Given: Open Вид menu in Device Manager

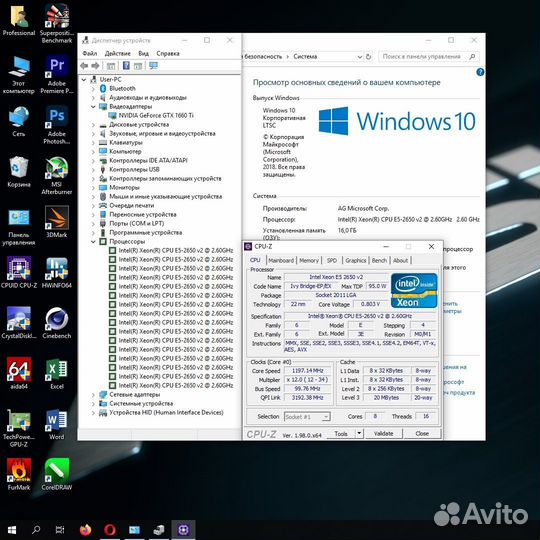Looking at the screenshot, I should point(144,53).
